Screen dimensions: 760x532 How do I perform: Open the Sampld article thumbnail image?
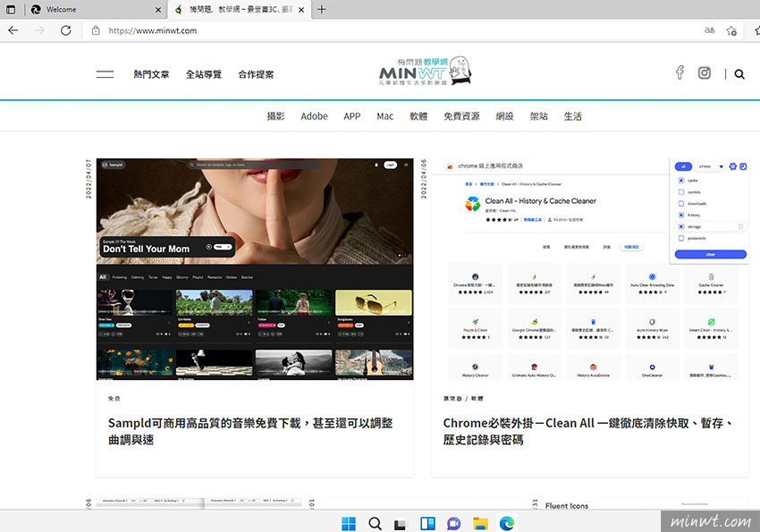(255, 269)
